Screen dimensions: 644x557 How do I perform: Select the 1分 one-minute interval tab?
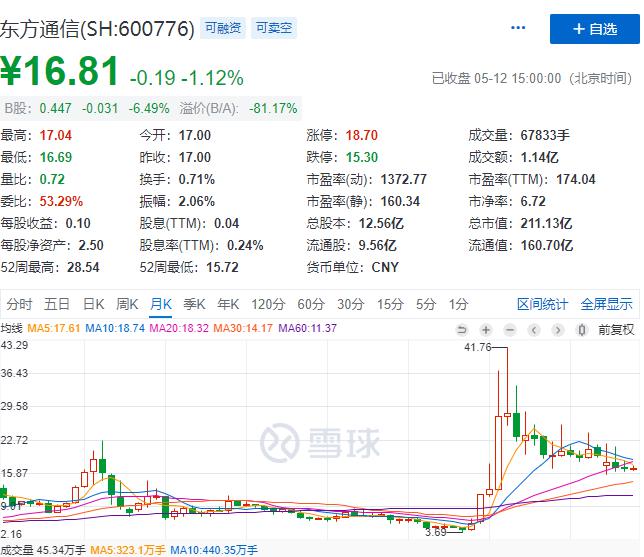[x=458, y=304]
